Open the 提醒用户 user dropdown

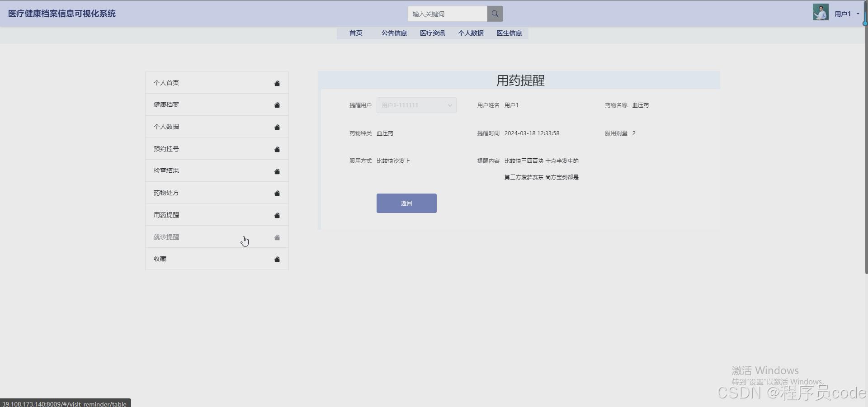pyautogui.click(x=416, y=105)
